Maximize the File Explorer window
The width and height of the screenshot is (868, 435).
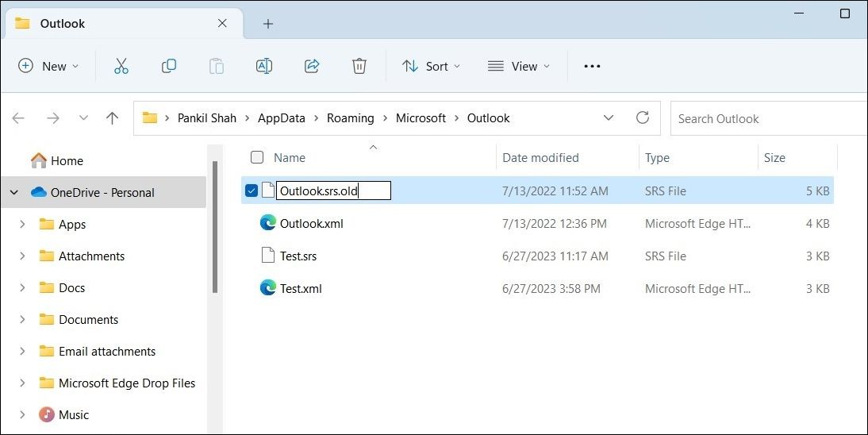[x=845, y=13]
